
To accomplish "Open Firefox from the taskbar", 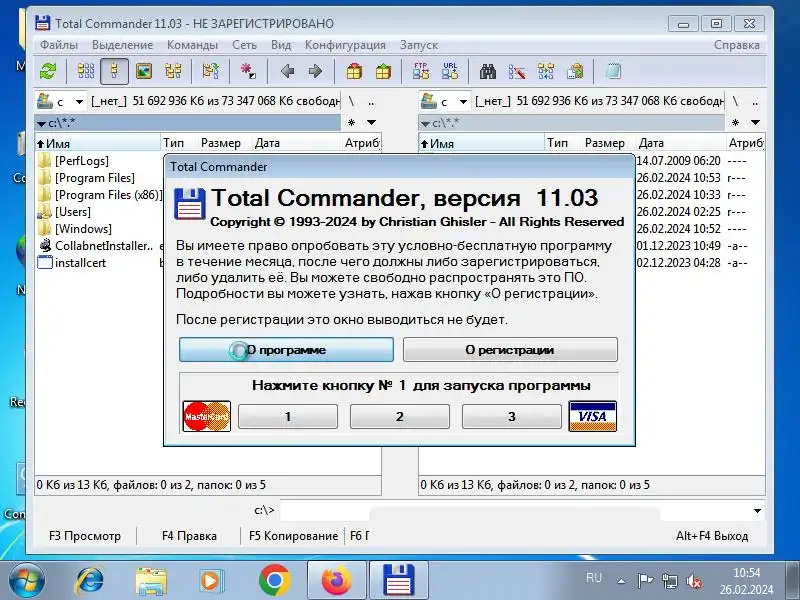I will coord(337,580).
